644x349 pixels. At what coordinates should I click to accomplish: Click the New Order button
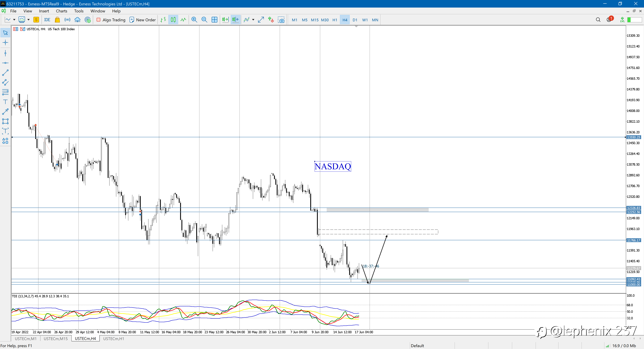pyautogui.click(x=143, y=20)
